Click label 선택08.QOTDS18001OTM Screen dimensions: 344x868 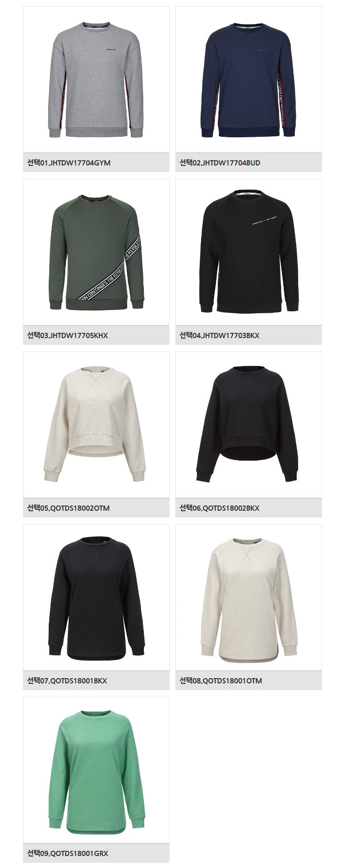221,681
